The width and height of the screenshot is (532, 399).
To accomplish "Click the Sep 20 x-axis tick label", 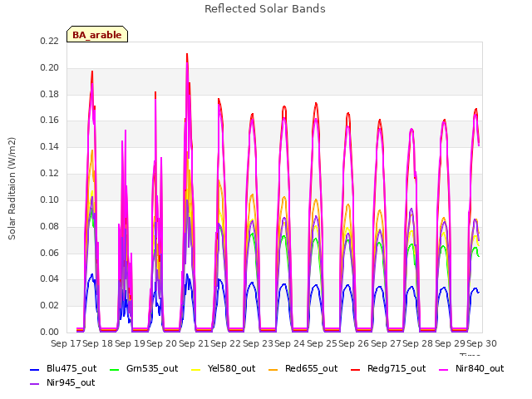I will pyautogui.click(x=162, y=343).
